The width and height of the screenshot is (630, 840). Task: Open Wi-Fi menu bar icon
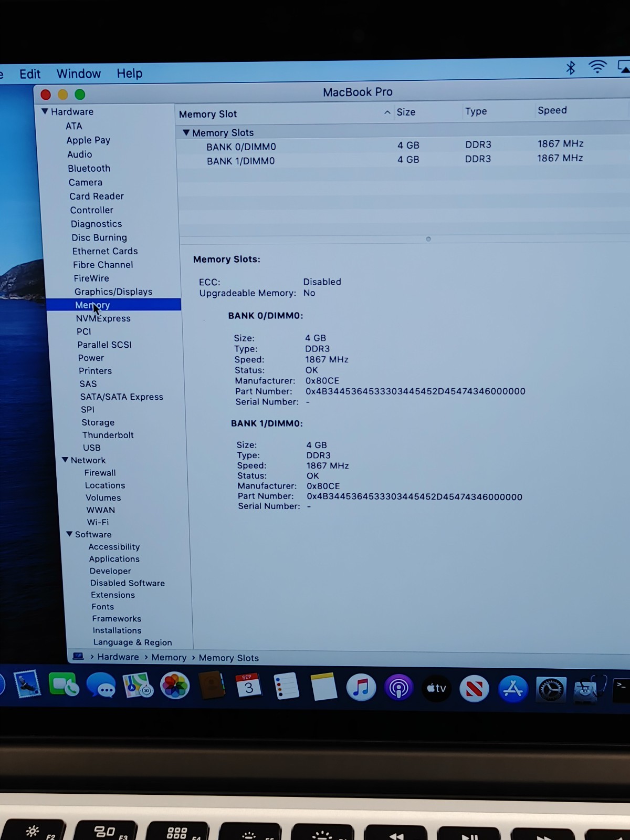(x=597, y=67)
